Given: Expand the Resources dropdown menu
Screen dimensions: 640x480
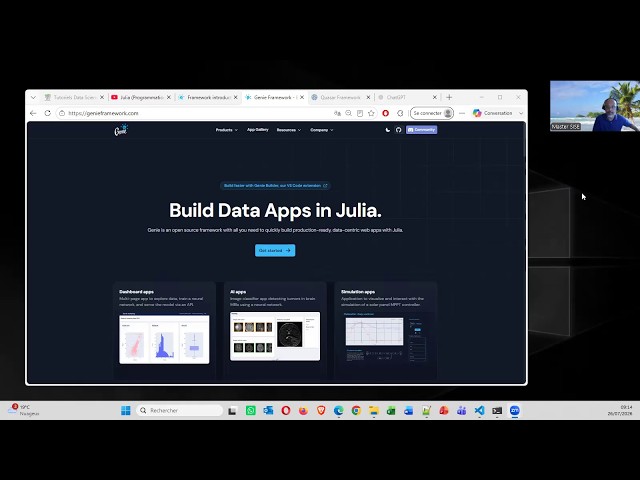Looking at the screenshot, I should click(x=289, y=130).
